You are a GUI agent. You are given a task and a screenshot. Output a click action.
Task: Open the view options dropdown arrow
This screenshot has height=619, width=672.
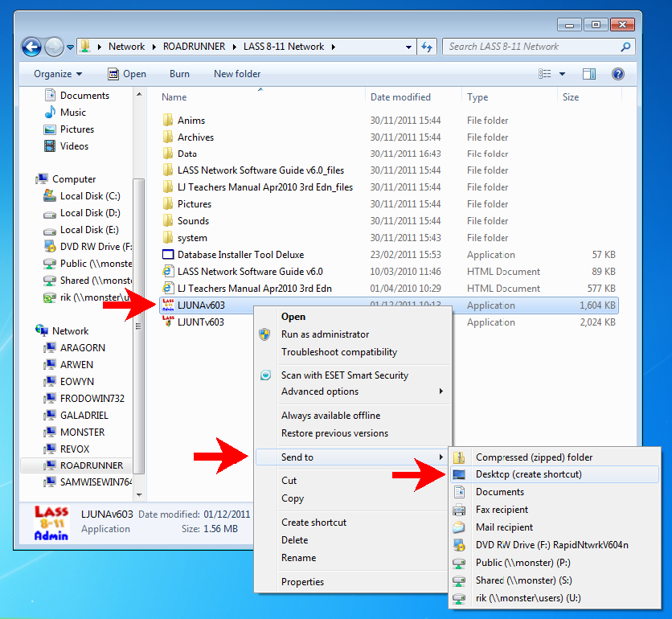(563, 74)
